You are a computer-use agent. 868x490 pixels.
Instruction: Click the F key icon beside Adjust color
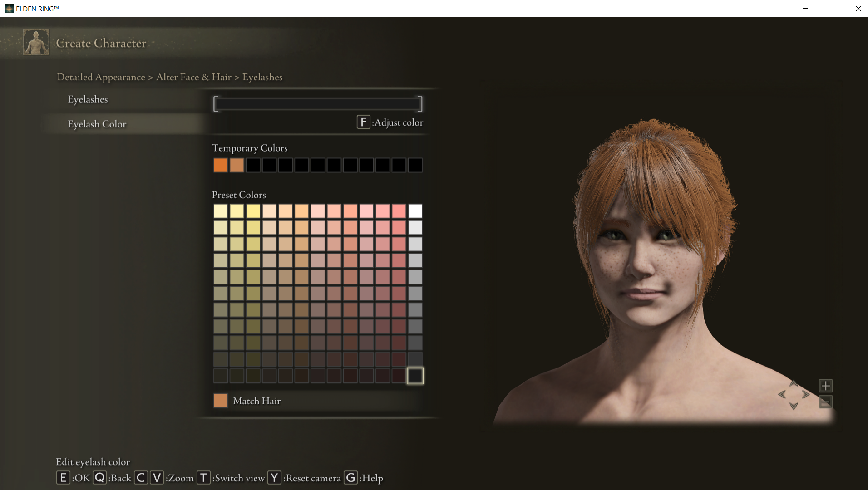(x=363, y=122)
